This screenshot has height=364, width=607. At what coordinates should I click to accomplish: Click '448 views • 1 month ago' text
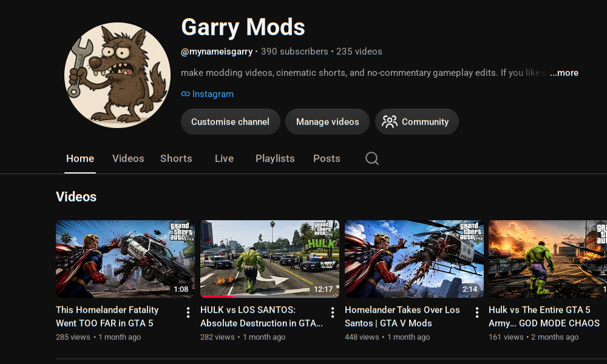click(x=387, y=337)
